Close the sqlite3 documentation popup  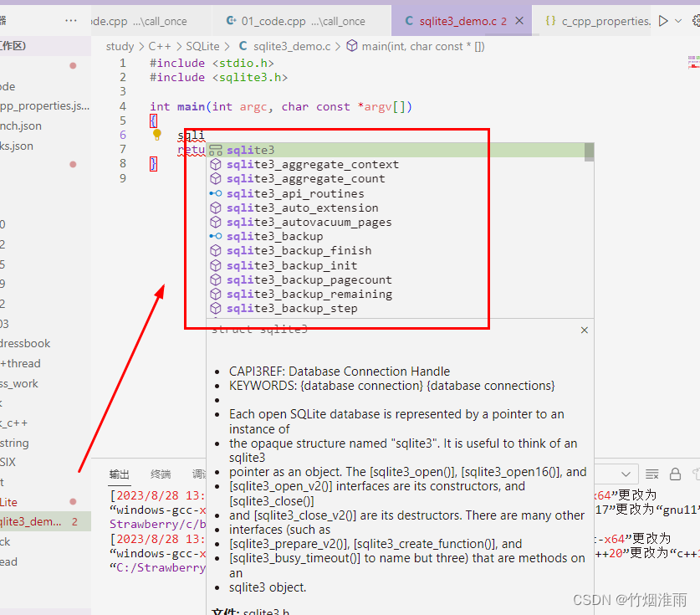coord(584,330)
